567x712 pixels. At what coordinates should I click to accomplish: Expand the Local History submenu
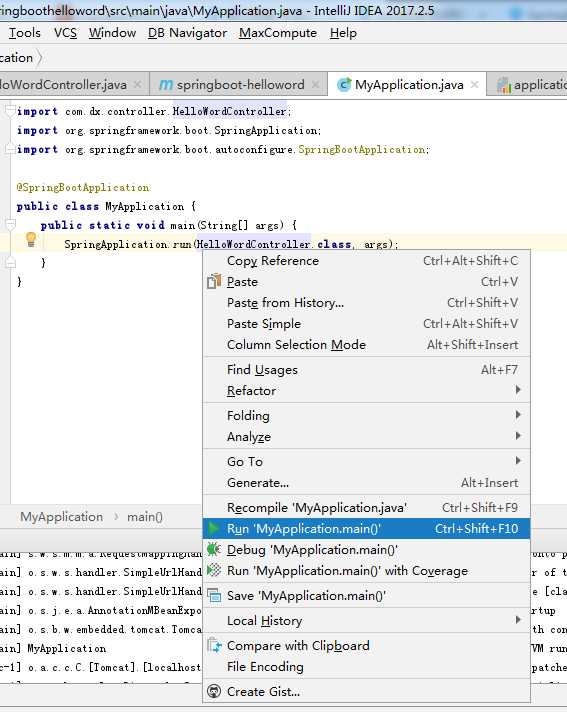(x=366, y=620)
